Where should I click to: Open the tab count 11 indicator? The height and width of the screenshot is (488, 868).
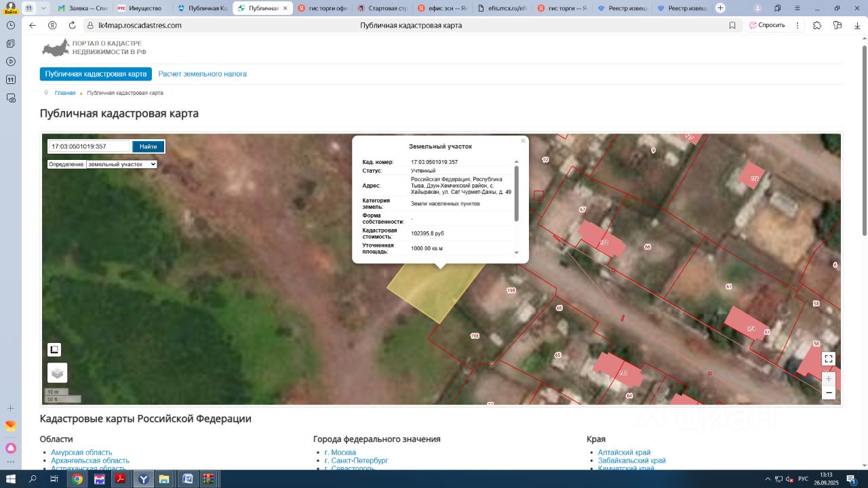[29, 8]
